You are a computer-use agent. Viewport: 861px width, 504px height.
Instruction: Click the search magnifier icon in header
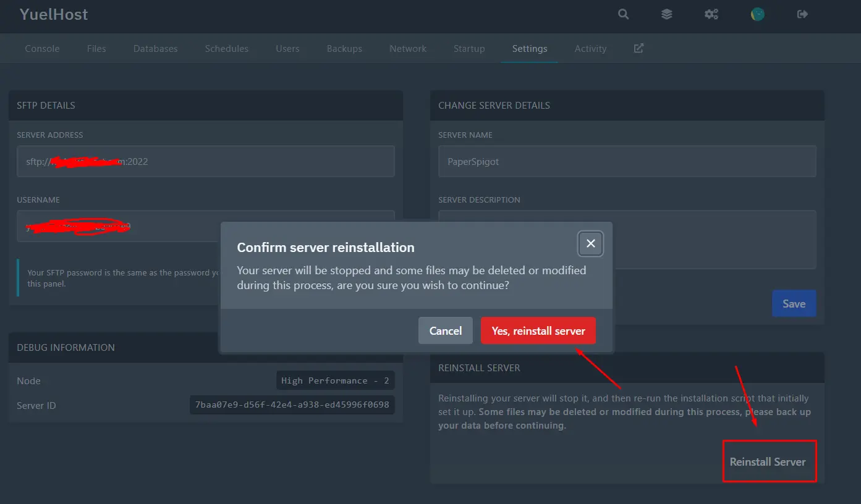point(623,14)
